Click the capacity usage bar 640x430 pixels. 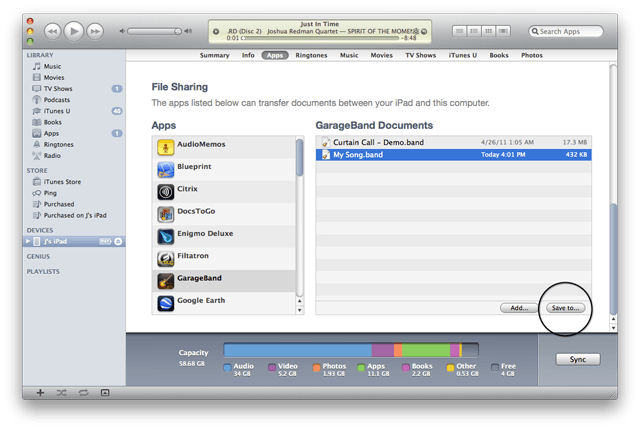click(x=351, y=350)
